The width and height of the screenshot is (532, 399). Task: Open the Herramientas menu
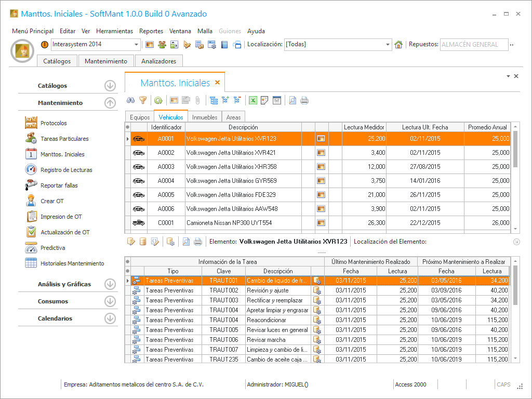[x=114, y=31]
